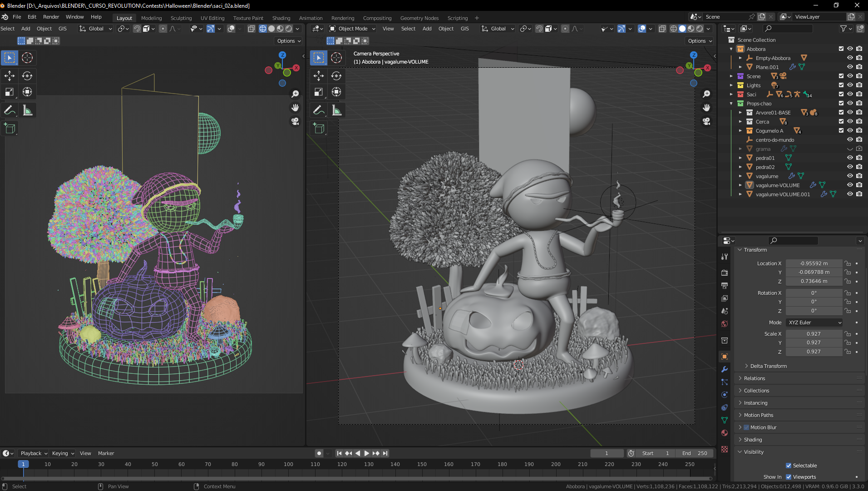Expand the Saci collection in outliner
The image size is (868, 491).
[731, 94]
